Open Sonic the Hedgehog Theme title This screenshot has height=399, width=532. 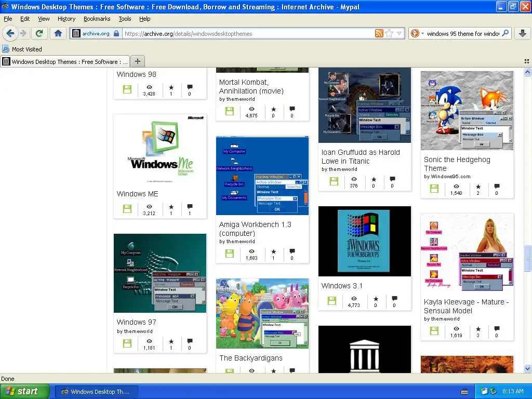pos(457,164)
